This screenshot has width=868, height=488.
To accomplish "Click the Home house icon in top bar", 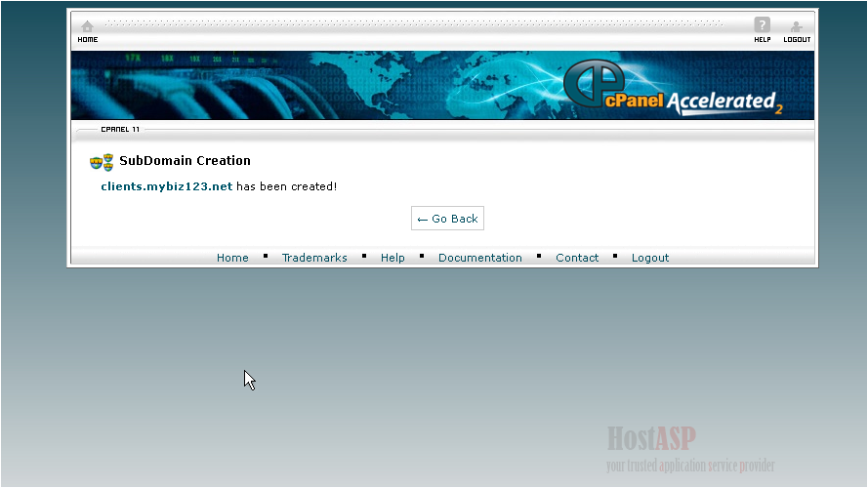I will tap(87, 26).
